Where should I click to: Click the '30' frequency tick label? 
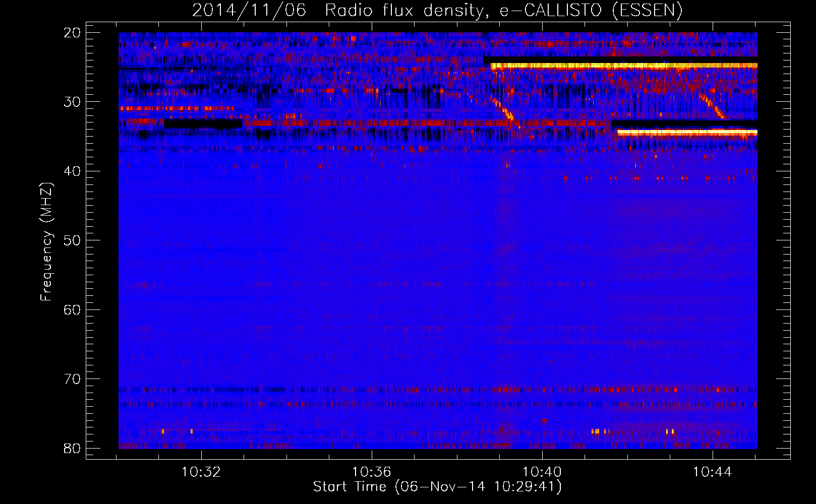[x=73, y=102]
